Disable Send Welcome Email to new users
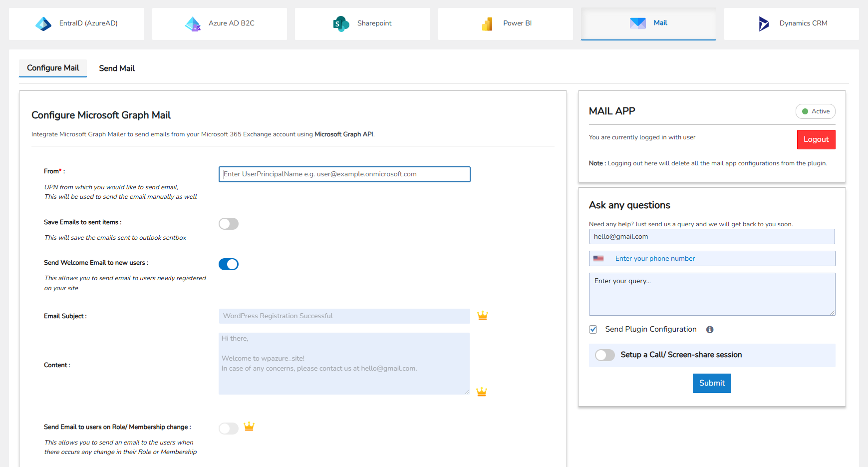Screen dimensions: 868x467 click(228, 264)
